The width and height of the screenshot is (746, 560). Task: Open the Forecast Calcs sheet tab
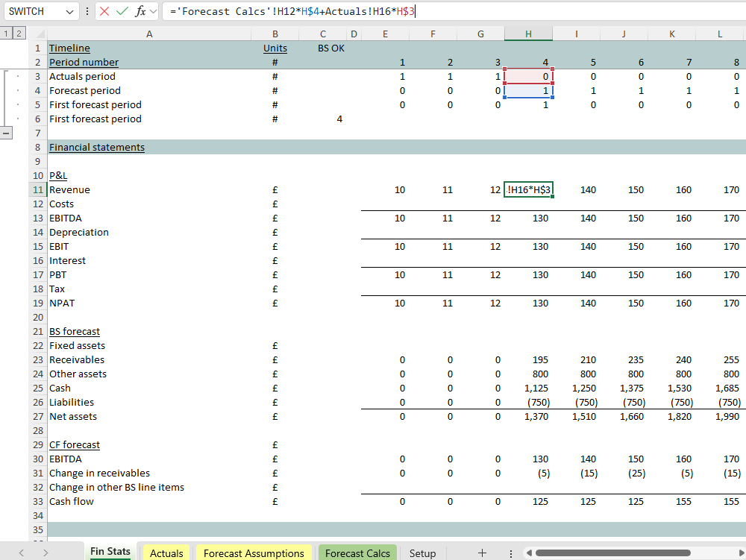pyautogui.click(x=357, y=553)
